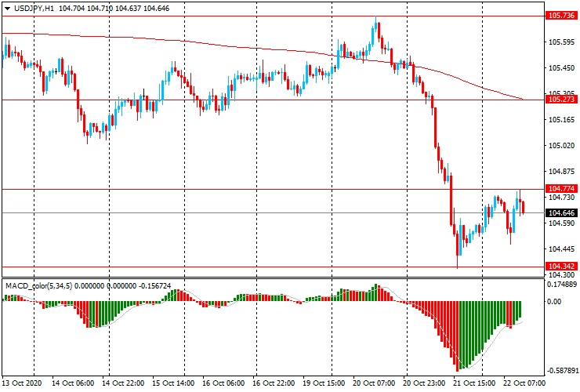The width and height of the screenshot is (580, 392).
Task: Click the 20 Oct 07:00 time label
Action: (374, 383)
